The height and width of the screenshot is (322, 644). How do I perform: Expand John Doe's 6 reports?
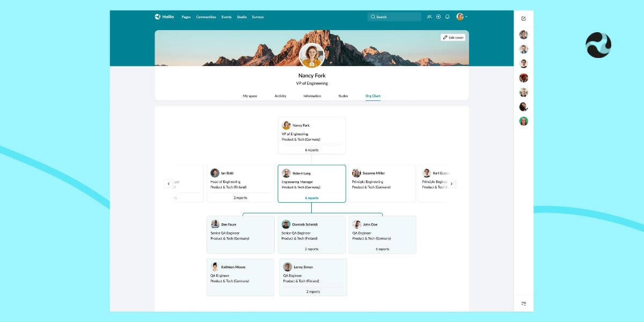click(383, 249)
